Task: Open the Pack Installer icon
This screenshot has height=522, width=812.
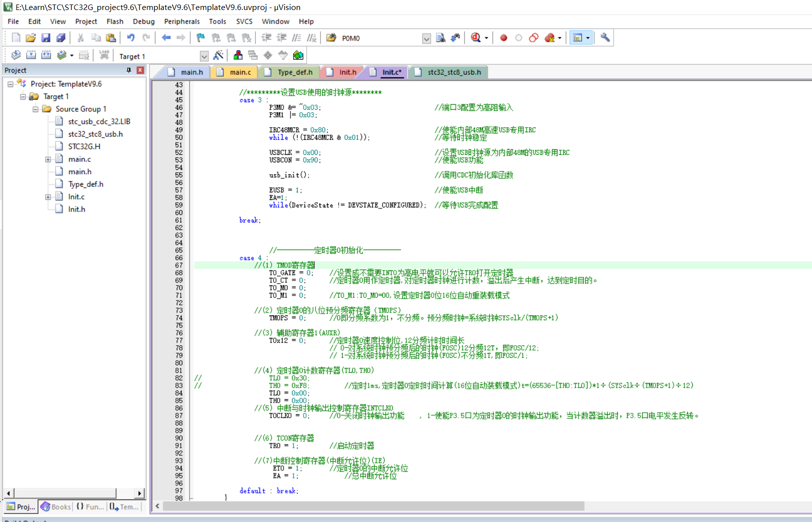Action: point(298,55)
